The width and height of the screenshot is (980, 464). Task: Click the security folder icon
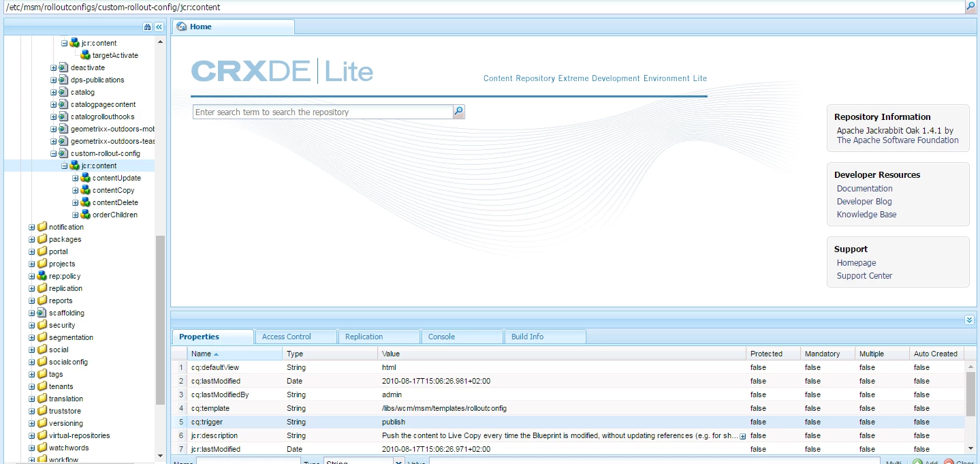[42, 325]
